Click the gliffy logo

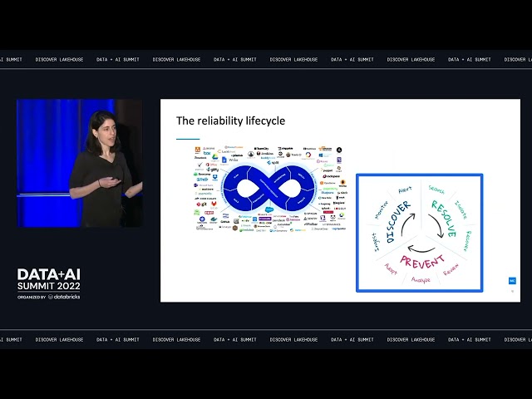coord(213,170)
